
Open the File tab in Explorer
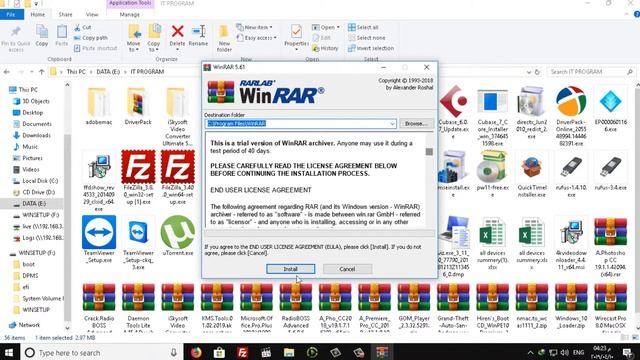point(11,14)
